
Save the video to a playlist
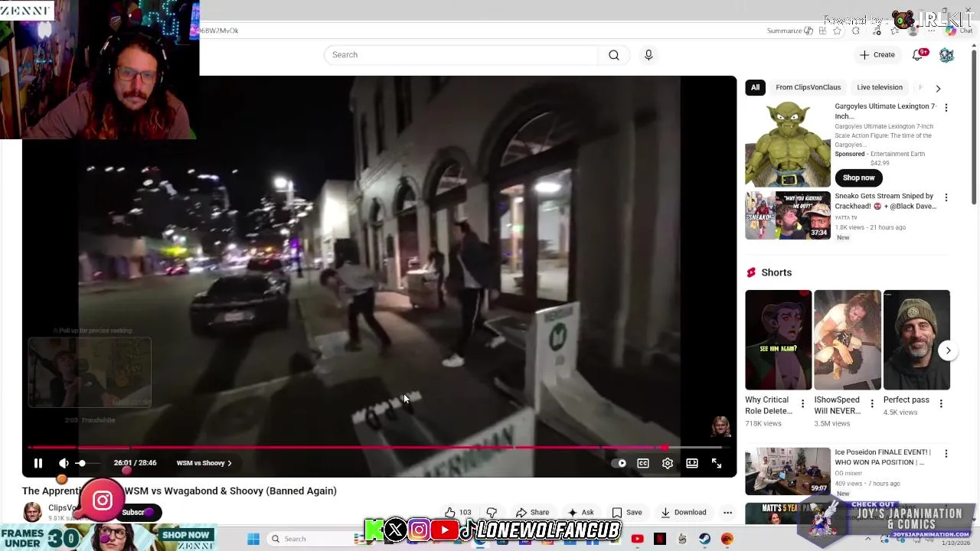[x=626, y=513]
